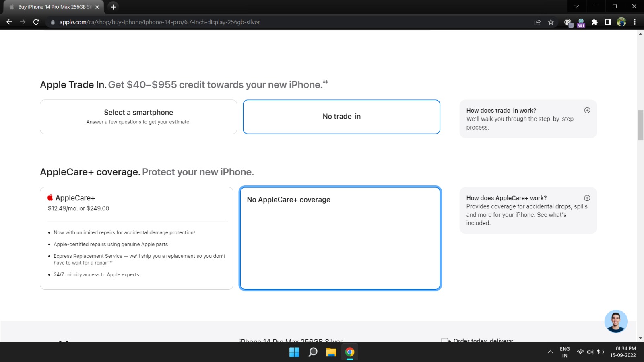Open the Windows Start menu

[294, 352]
